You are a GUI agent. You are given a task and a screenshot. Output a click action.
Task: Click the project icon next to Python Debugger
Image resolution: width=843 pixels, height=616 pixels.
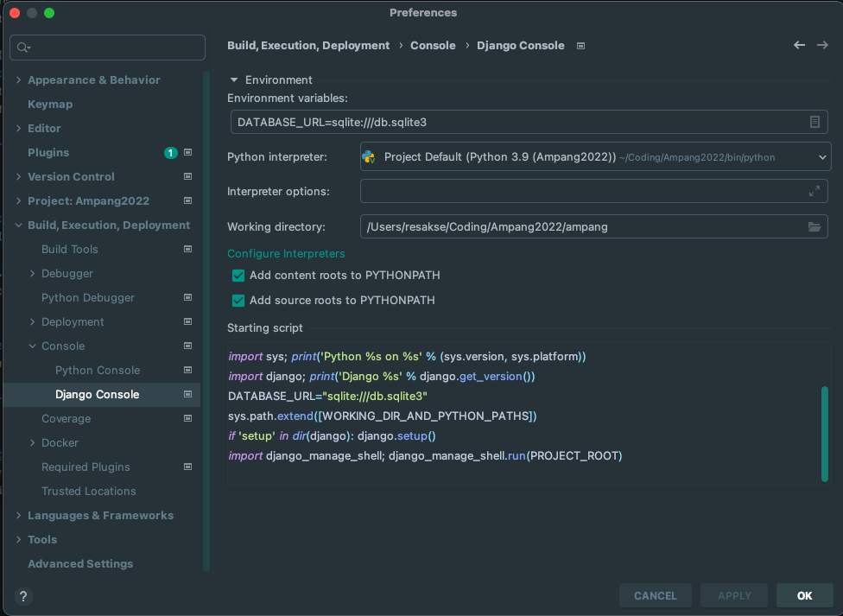[x=187, y=297]
